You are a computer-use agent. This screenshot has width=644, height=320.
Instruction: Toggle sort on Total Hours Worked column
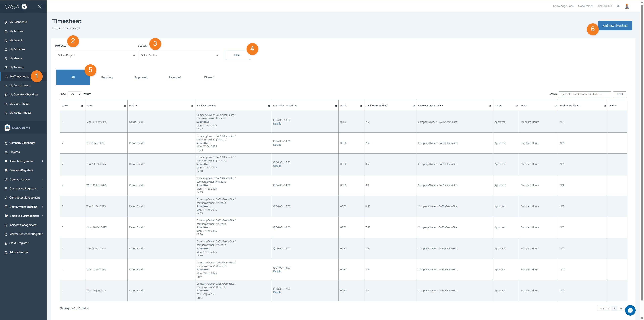pos(414,106)
